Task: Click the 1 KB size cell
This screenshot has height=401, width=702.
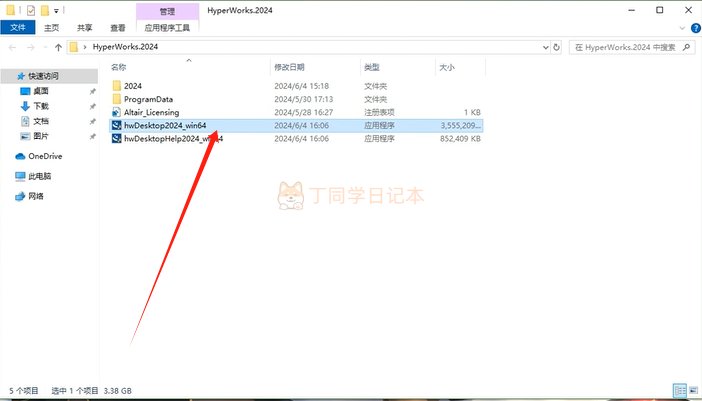Action: 472,112
